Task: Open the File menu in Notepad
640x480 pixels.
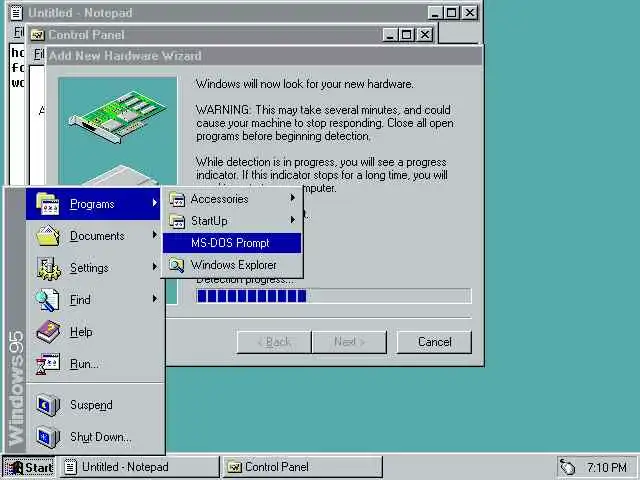Action: coord(18,32)
